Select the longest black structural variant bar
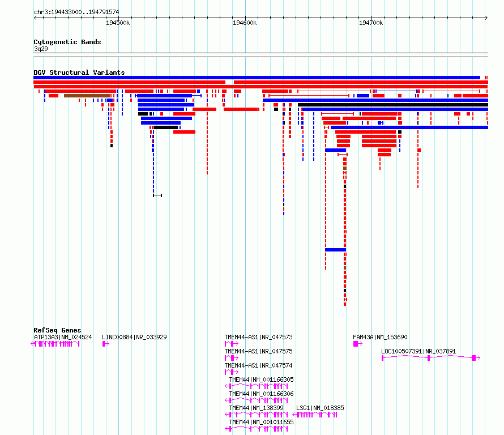 [x=393, y=105]
